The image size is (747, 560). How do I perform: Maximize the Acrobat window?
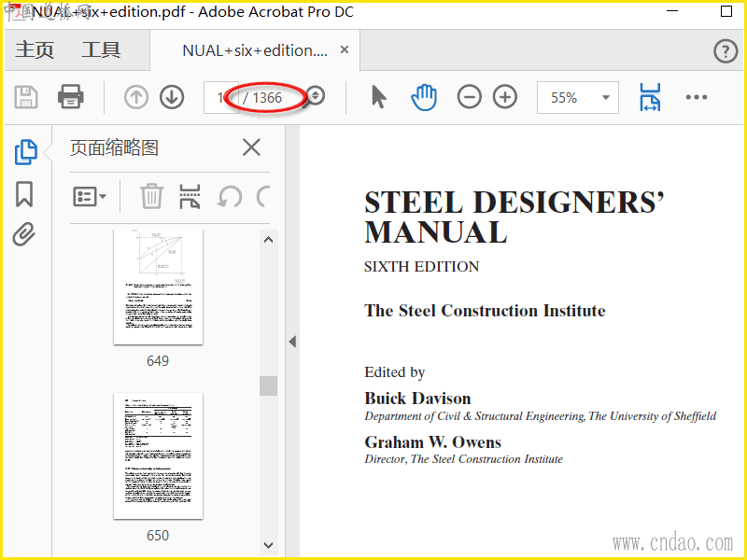coord(726,11)
